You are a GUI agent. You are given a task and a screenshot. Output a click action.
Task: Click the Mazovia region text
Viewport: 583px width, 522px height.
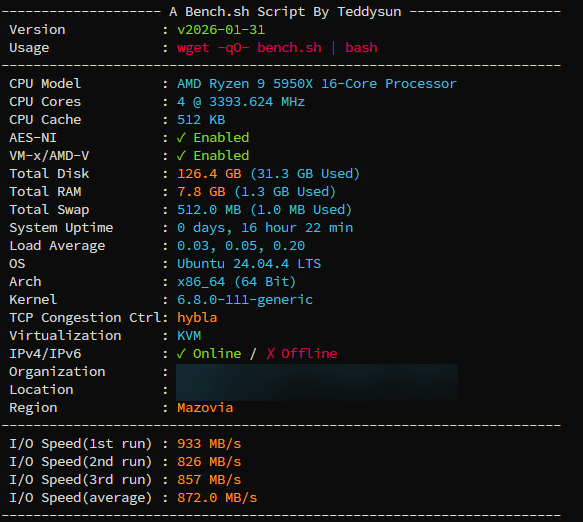point(205,408)
